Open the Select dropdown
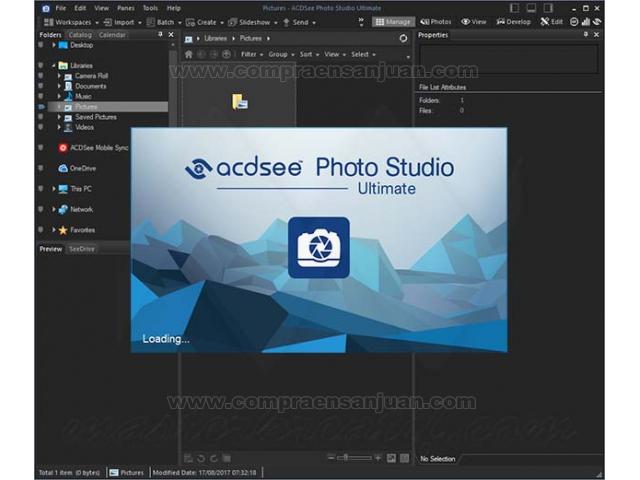This screenshot has width=640, height=480. pos(363,54)
